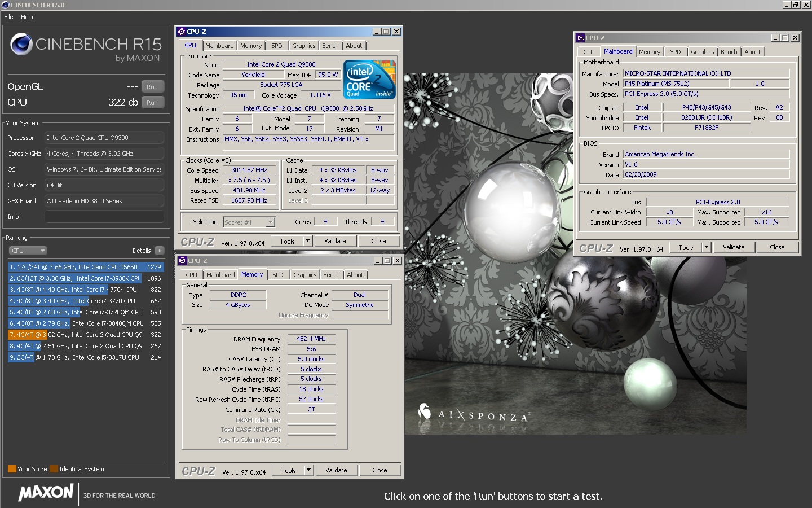
Task: Select highlighted ranking row 7 scoring 322
Action: (86, 335)
